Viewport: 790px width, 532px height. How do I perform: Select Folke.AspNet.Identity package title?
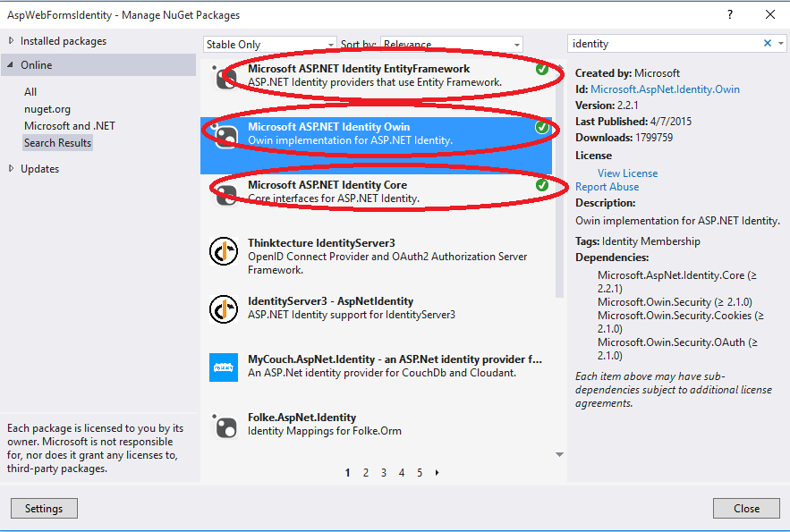point(302,418)
